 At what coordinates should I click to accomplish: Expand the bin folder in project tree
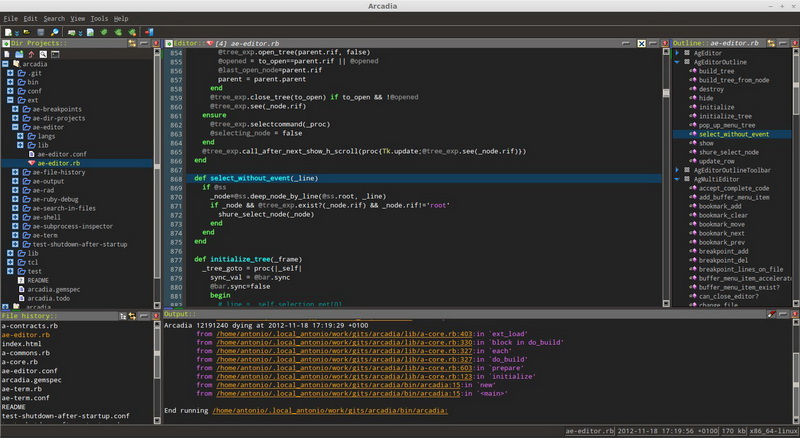10,82
